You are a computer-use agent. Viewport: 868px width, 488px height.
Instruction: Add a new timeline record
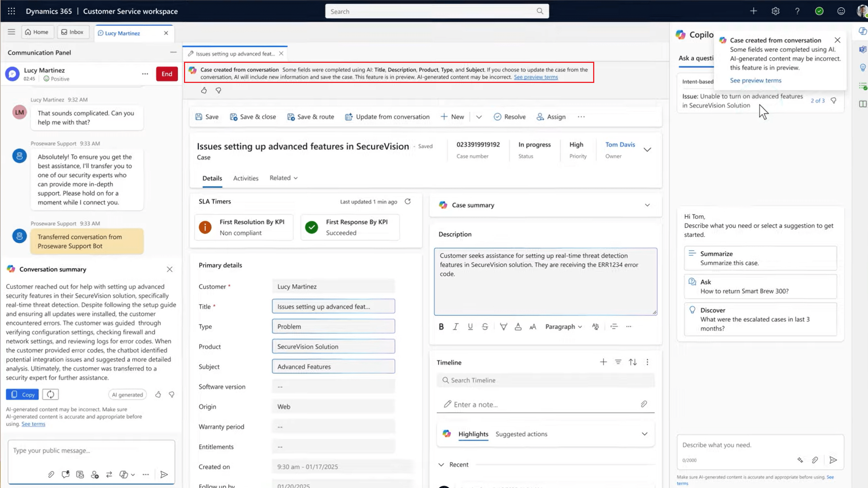pos(603,362)
